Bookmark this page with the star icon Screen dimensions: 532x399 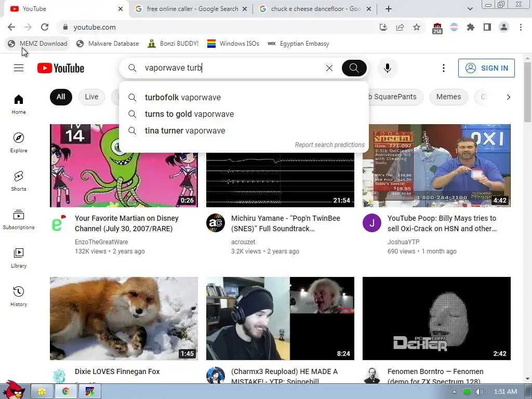coord(417,27)
